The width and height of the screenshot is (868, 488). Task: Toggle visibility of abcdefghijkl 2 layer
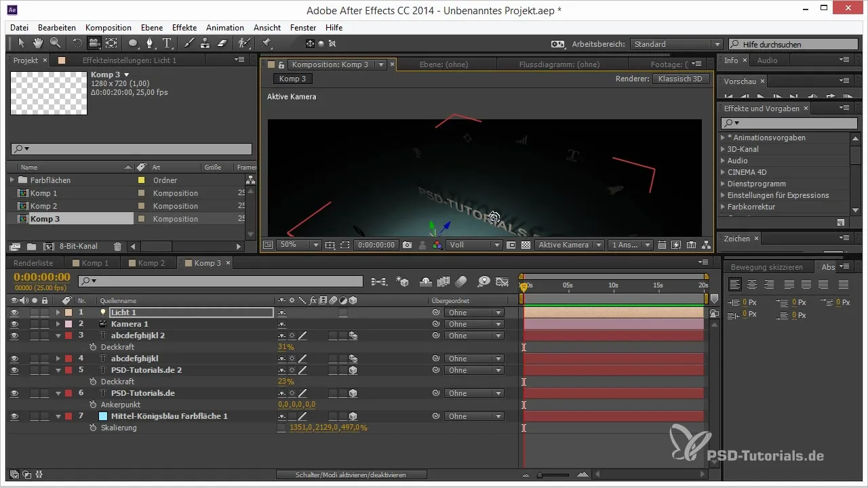pos(15,335)
